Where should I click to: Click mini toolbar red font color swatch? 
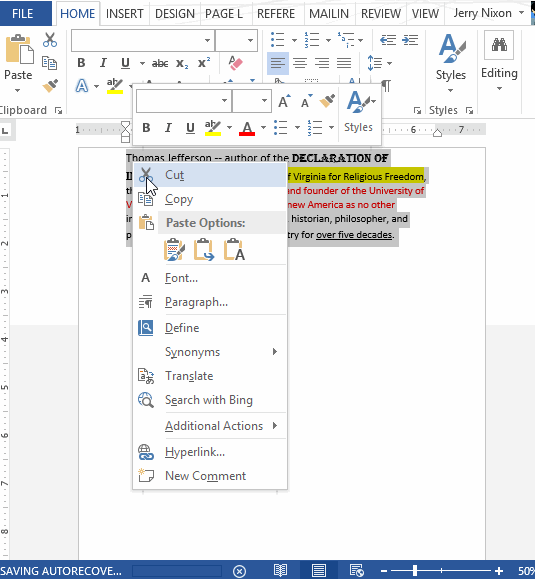click(x=247, y=128)
